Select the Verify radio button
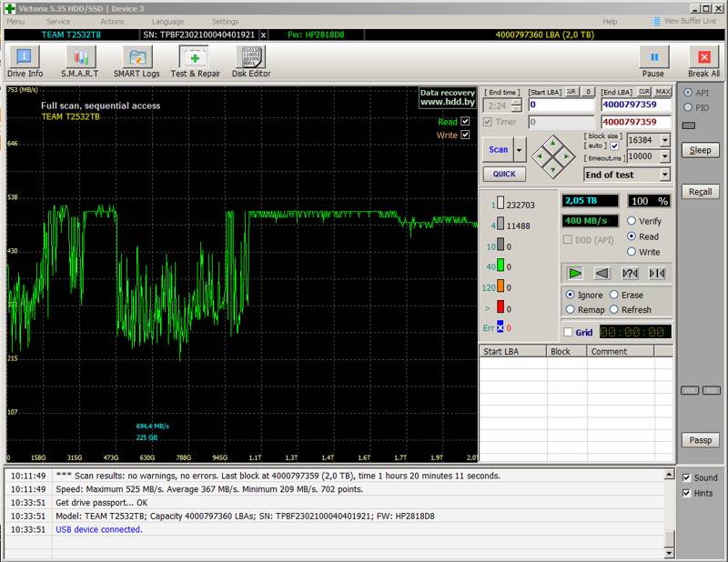Viewport: 728px width, 562px height. click(x=631, y=221)
